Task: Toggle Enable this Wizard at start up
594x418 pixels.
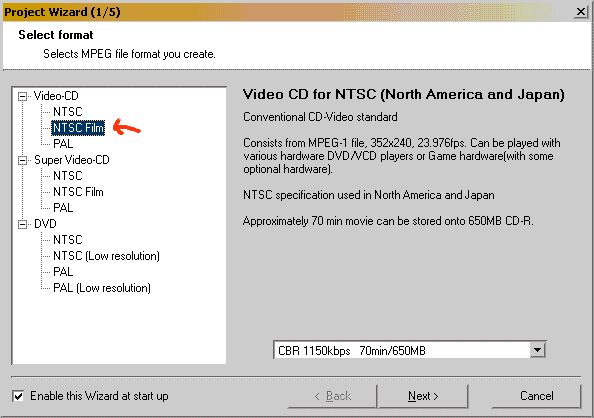Action: [x=18, y=396]
